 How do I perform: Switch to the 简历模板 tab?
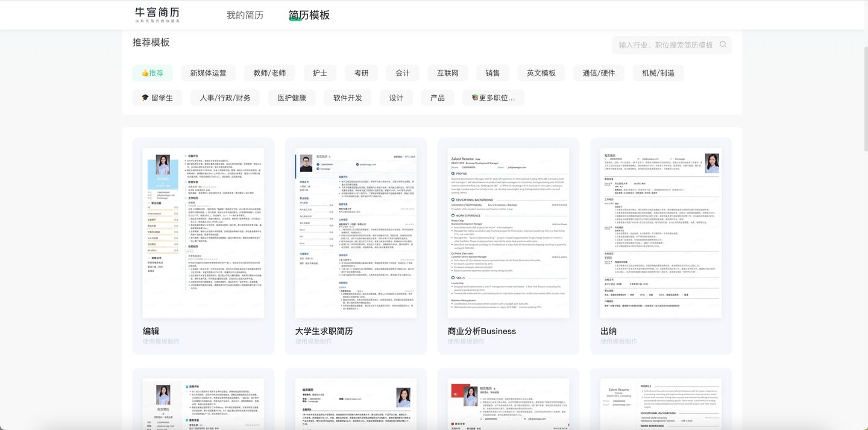pyautogui.click(x=309, y=15)
